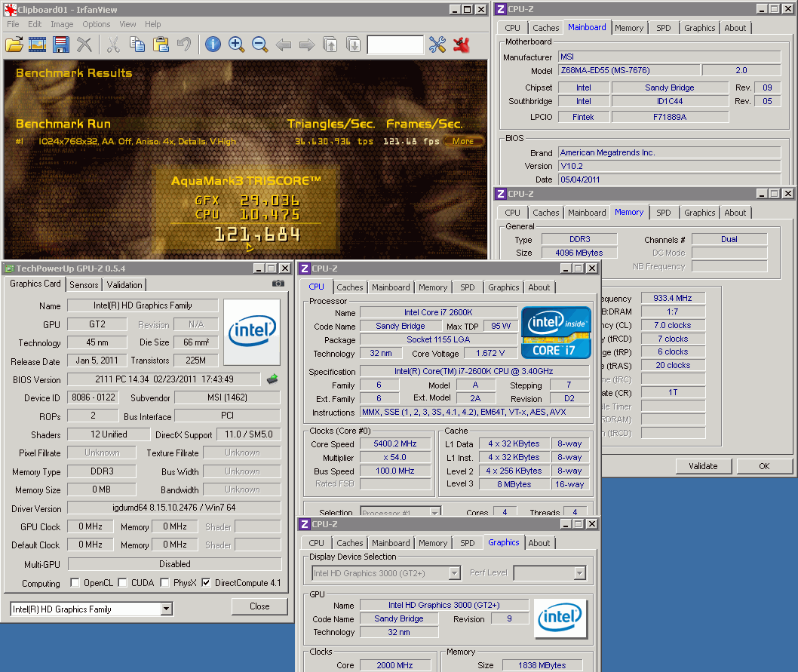
Task: Click the Delete X icon in IrfanView toolbar
Action: [x=84, y=44]
